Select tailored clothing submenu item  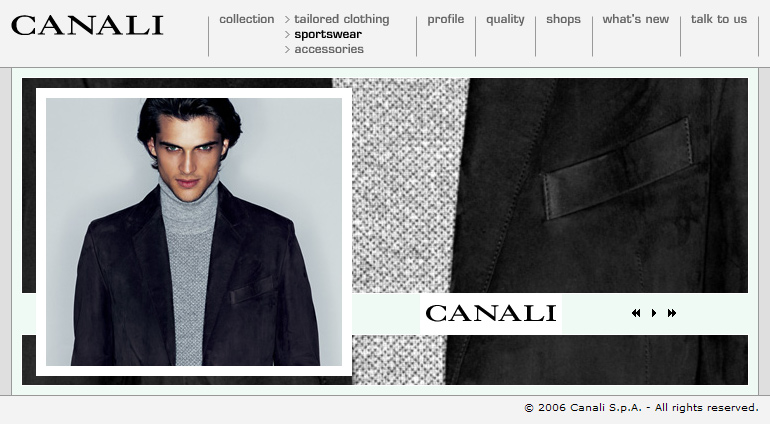tap(342, 19)
